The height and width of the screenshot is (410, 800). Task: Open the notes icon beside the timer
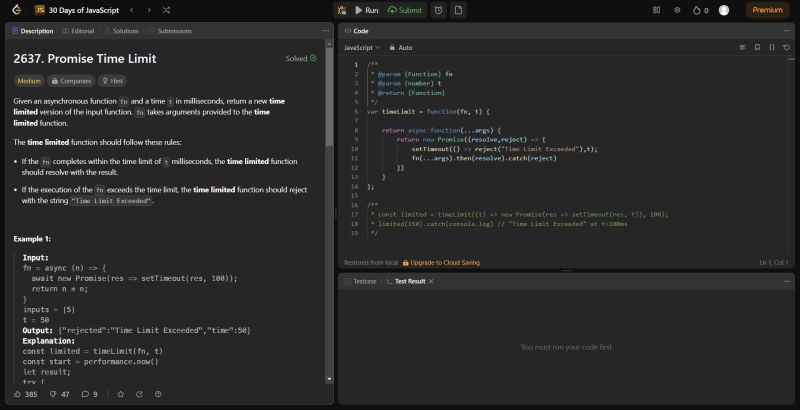(459, 10)
